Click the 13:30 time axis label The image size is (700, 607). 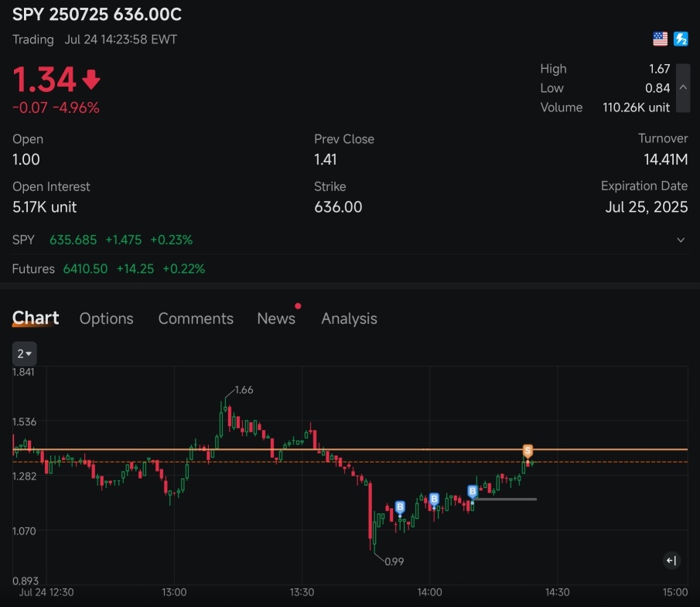click(x=302, y=592)
